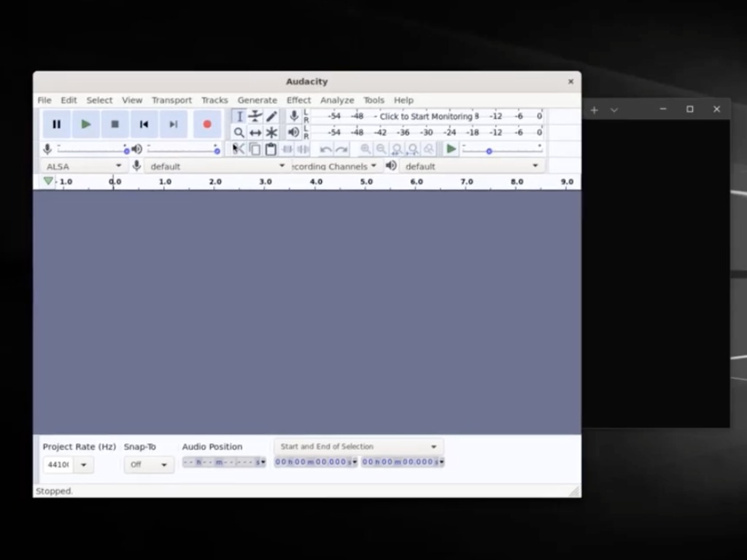Click the Zoom Out icon
747x560 pixels.
coord(381,149)
